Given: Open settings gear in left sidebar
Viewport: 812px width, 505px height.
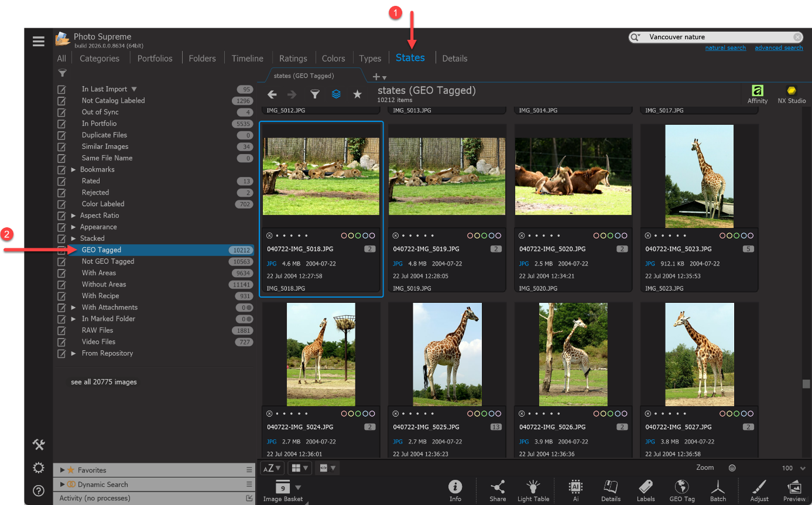Looking at the screenshot, I should tap(39, 468).
